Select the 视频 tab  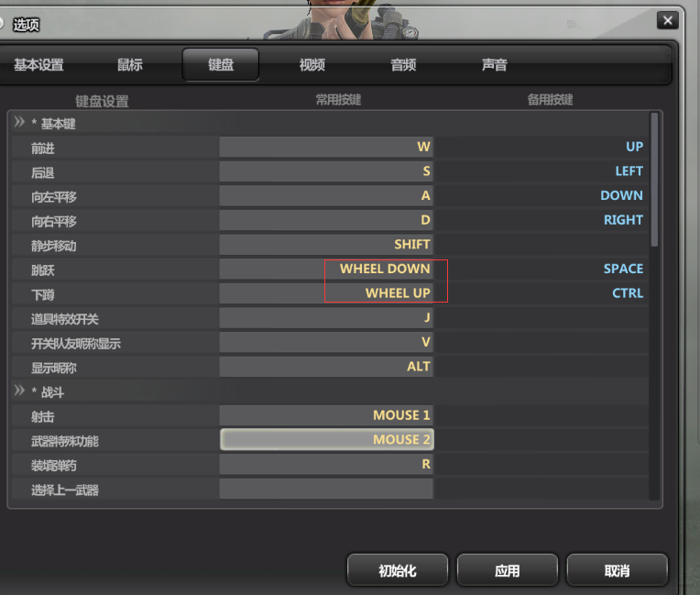312,65
